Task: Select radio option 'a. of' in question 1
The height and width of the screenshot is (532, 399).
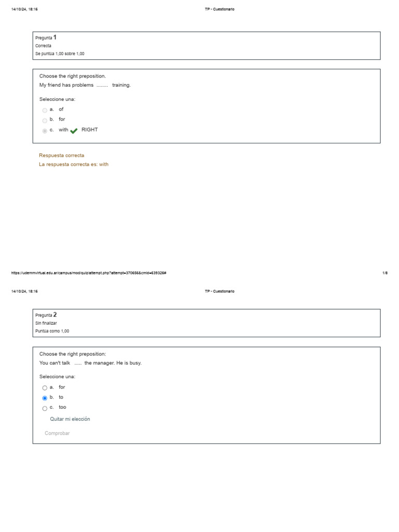Action: (x=45, y=110)
